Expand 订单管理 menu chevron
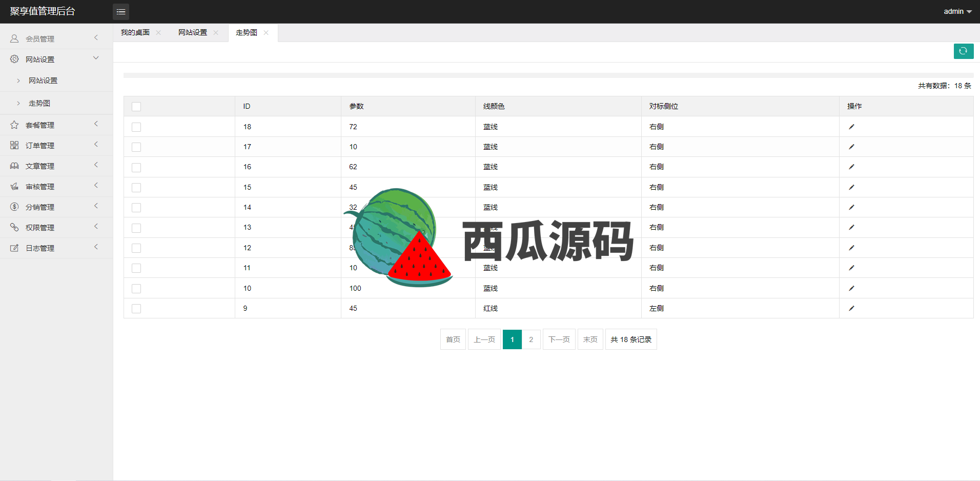 coord(96,144)
